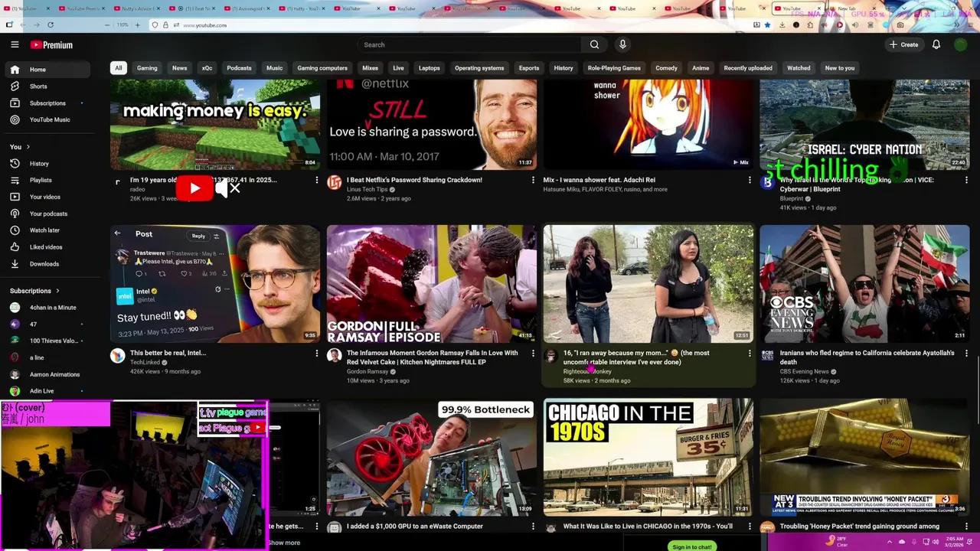This screenshot has width=980, height=551.
Task: Open the 99.9% Bottleneck GPU thumbnail
Action: click(432, 457)
